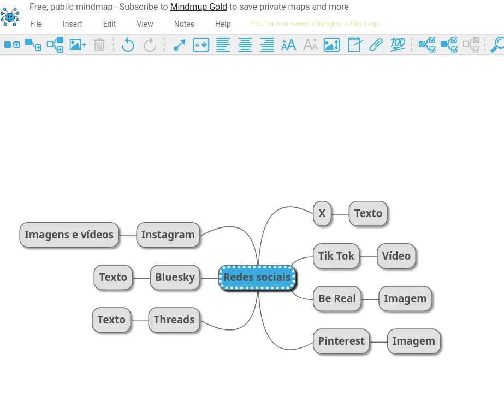Click the greyed-out checklist progress icon

471,45
